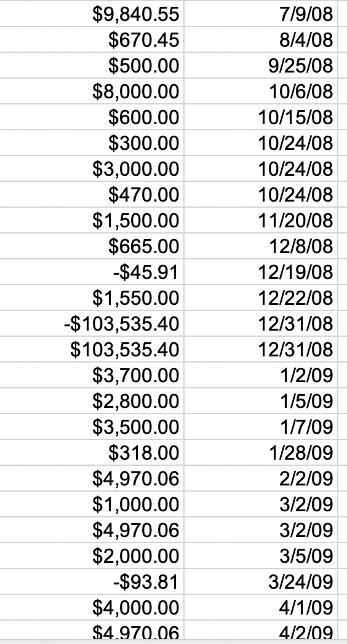Screen dimensions: 347x644
Task: Select the -$93.81 amount cell
Action: 92,581
